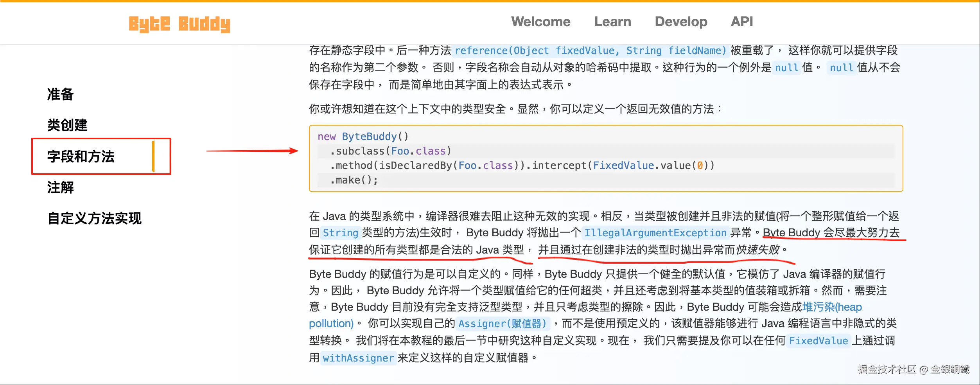Click the withAssigner inline code

[358, 358]
